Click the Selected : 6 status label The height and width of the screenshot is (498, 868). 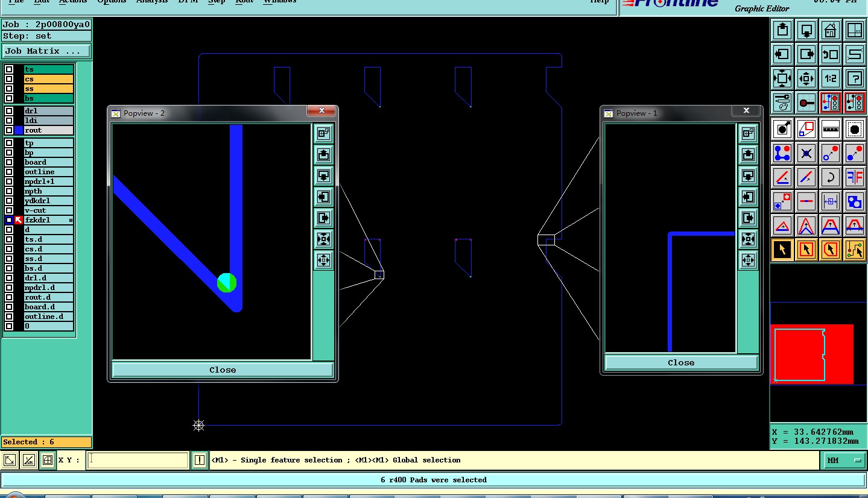pos(46,442)
